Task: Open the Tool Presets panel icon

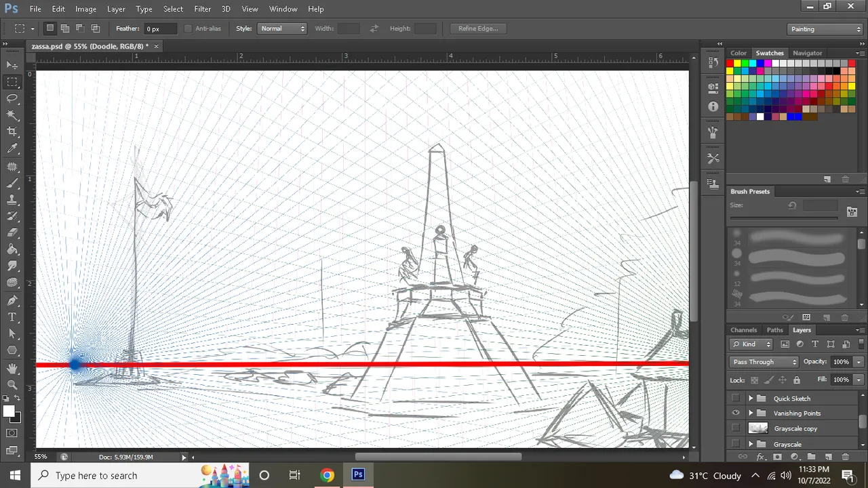Action: tap(713, 158)
